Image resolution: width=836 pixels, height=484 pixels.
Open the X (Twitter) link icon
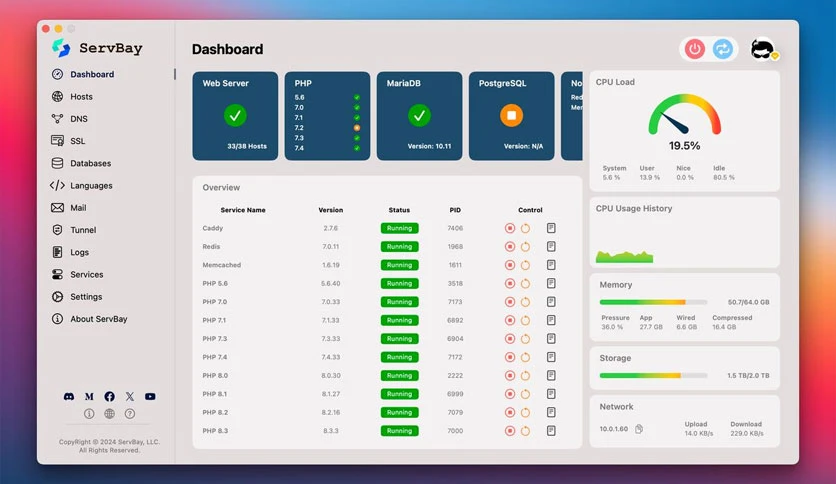pos(130,397)
